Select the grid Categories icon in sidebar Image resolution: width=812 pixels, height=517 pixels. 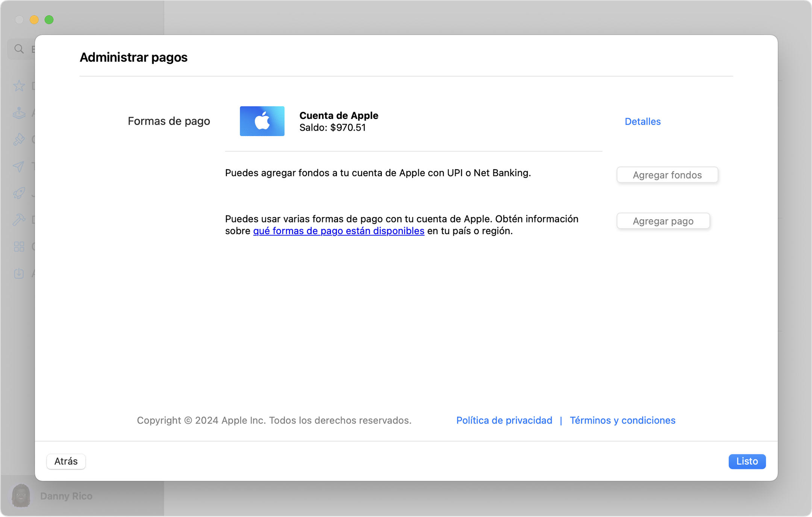pos(19,247)
